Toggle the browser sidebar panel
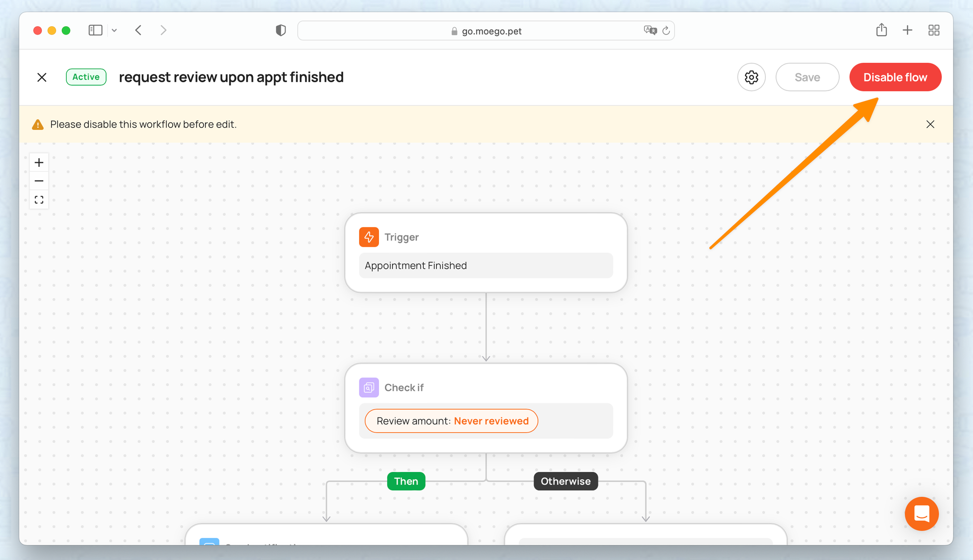 point(95,30)
